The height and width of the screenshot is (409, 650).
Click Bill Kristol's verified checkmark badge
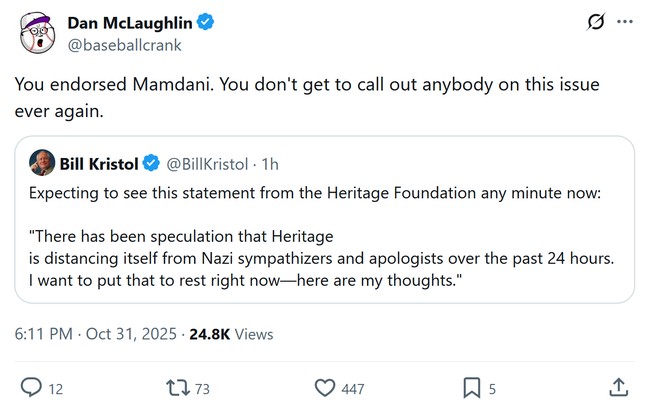click(x=151, y=163)
